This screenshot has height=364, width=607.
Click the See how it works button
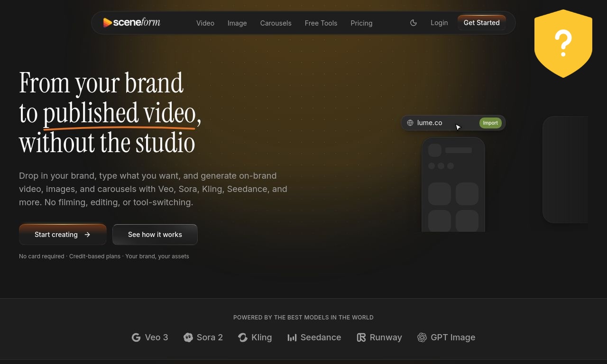(x=155, y=235)
